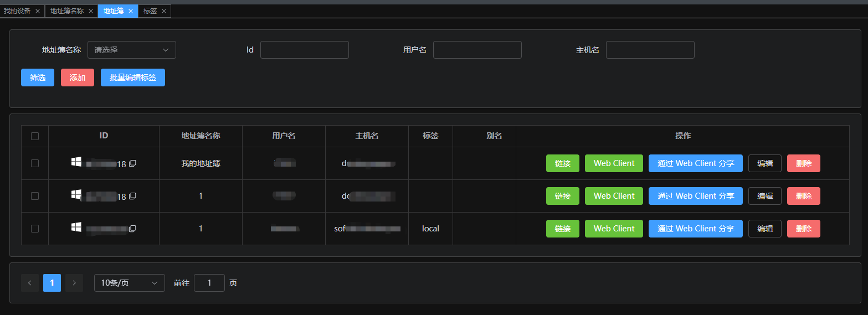Close the 地址簿名称 tab

(91, 11)
